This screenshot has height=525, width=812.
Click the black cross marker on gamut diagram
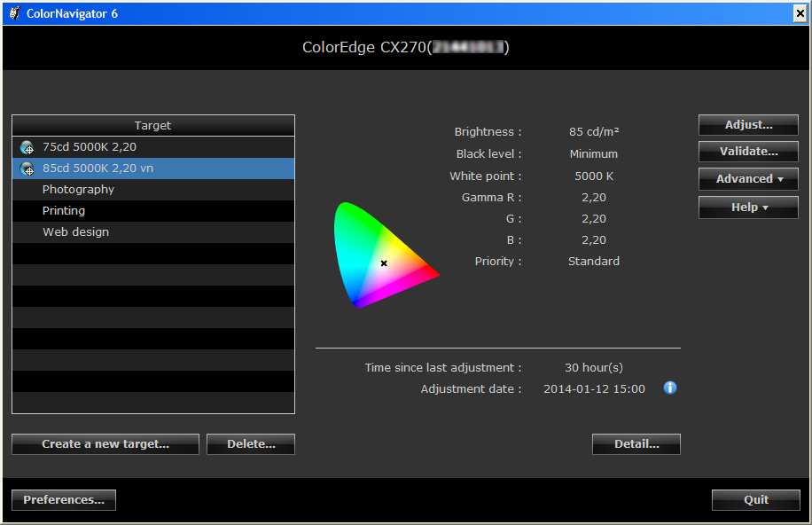point(384,263)
